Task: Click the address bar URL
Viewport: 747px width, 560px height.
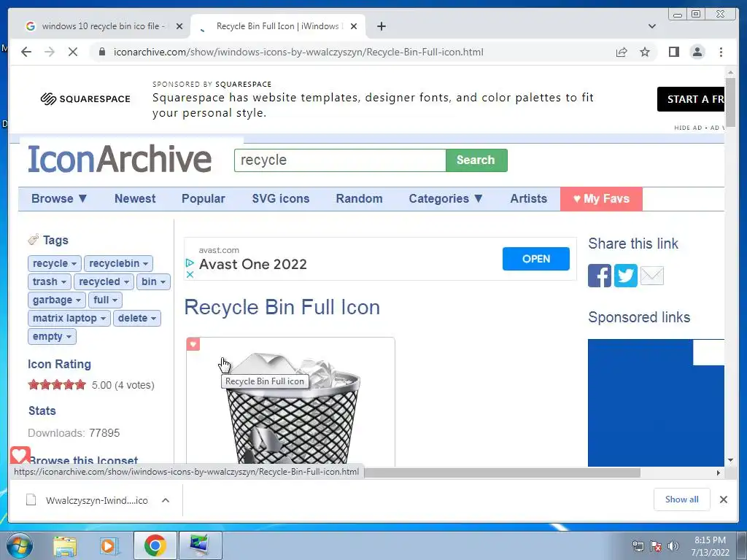Action: (x=298, y=52)
